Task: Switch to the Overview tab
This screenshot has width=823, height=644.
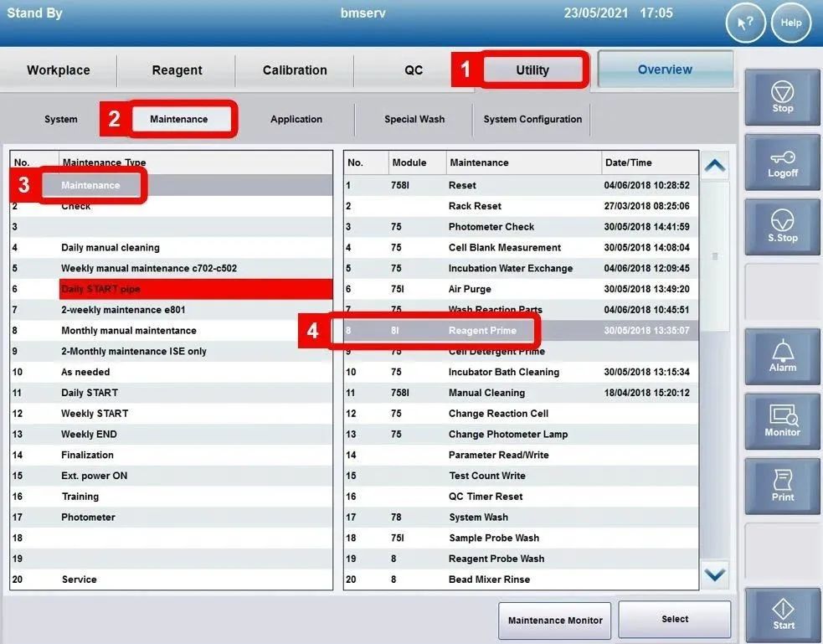Action: [x=665, y=70]
